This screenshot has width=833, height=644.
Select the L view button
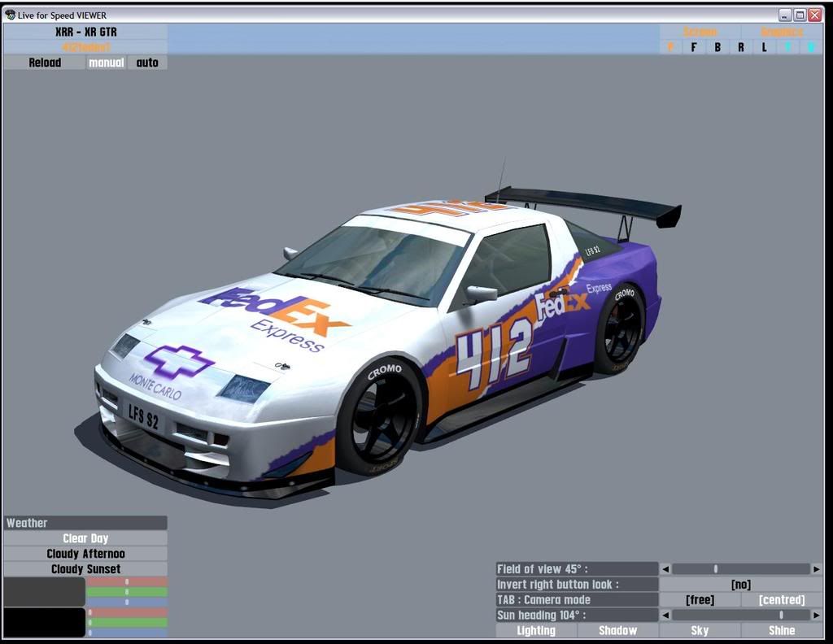click(x=765, y=47)
